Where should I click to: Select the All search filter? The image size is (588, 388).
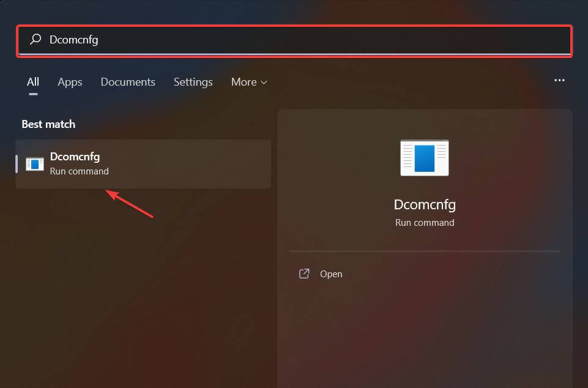pyautogui.click(x=32, y=81)
